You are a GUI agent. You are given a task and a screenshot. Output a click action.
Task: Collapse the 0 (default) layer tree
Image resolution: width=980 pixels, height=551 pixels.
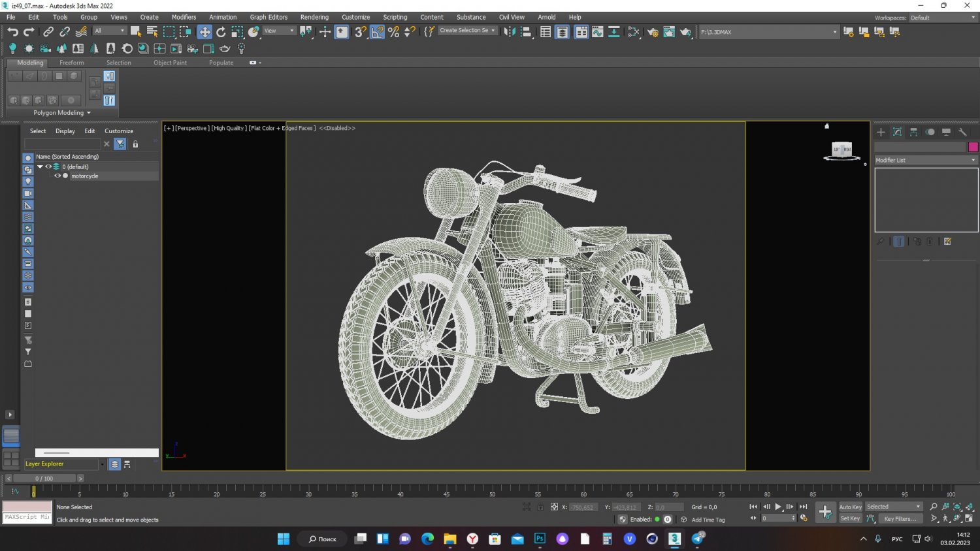pos(40,166)
